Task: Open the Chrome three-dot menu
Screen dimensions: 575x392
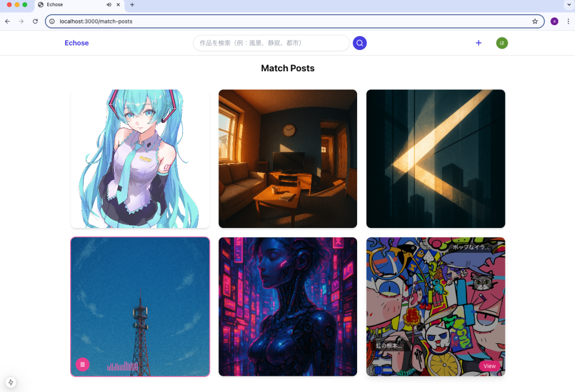Action: pos(568,21)
